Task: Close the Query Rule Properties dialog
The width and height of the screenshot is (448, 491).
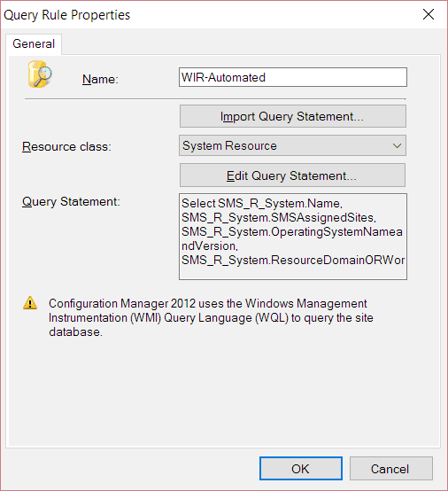Action: coord(429,14)
